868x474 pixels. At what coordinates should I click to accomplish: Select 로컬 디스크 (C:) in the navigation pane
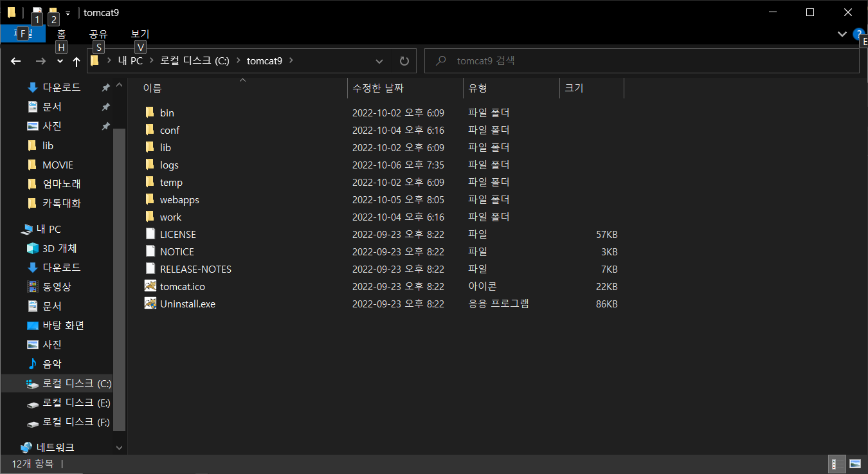pyautogui.click(x=69, y=383)
